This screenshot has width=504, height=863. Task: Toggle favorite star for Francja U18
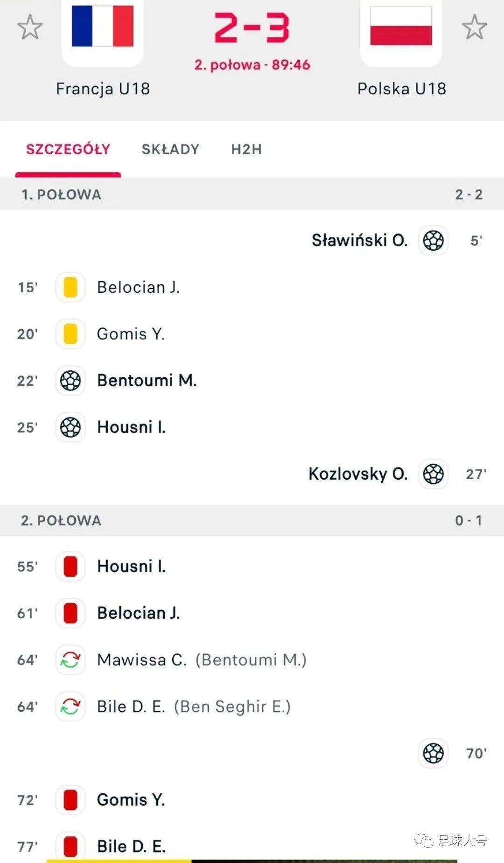[30, 27]
